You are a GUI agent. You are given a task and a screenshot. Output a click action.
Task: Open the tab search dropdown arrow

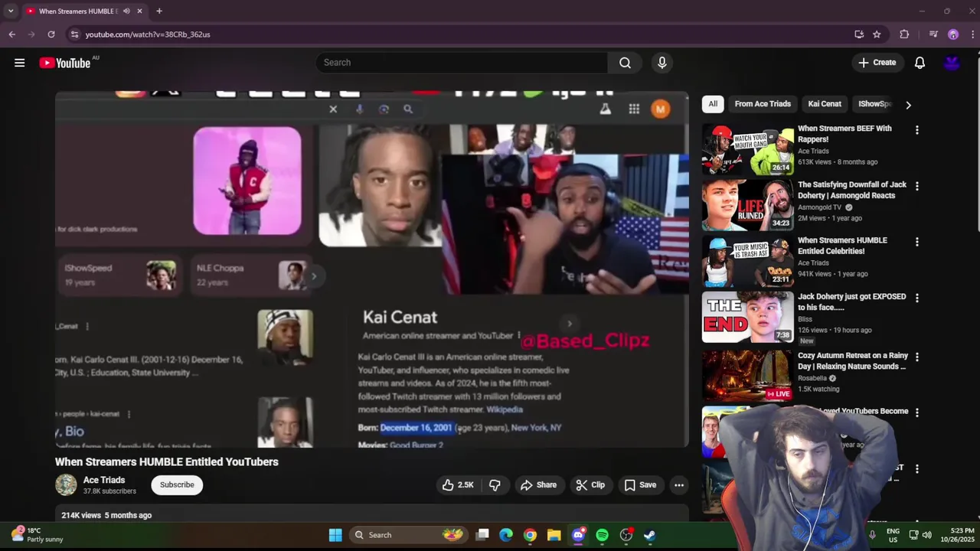click(x=11, y=11)
